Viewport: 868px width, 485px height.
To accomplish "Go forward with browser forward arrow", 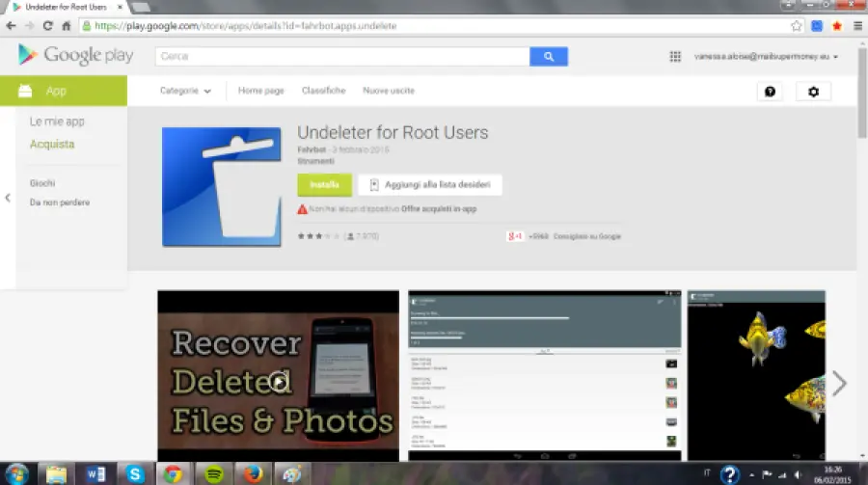I will pyautogui.click(x=29, y=25).
